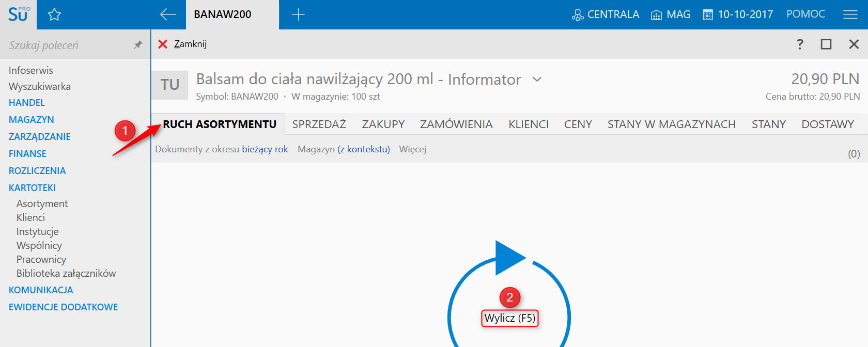Expand the EWIDENCJE DODATKOWE module
The height and width of the screenshot is (347, 868).
click(x=63, y=307)
